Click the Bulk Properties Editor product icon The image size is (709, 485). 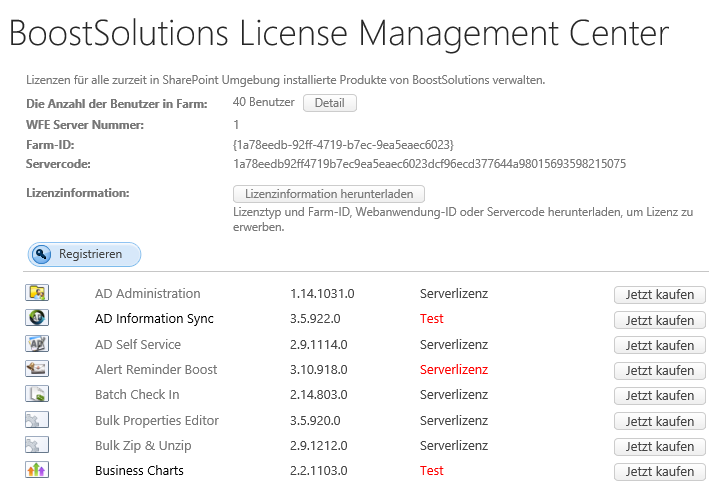(37, 420)
